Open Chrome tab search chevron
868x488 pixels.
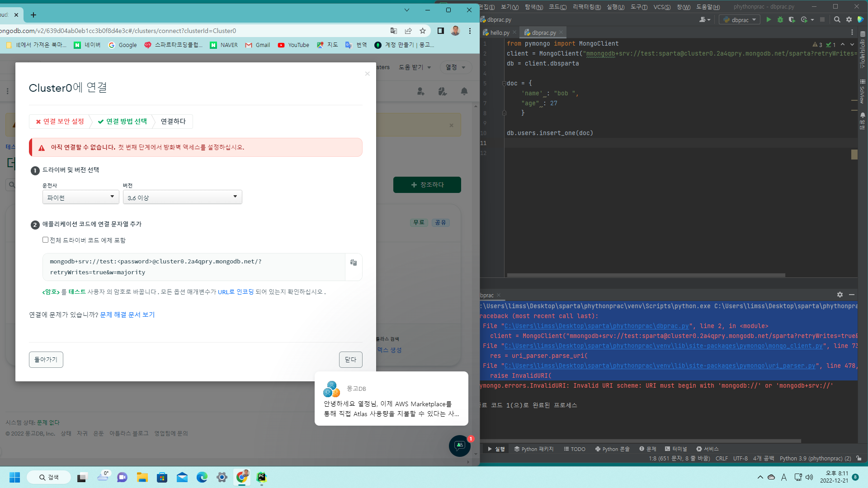click(407, 10)
